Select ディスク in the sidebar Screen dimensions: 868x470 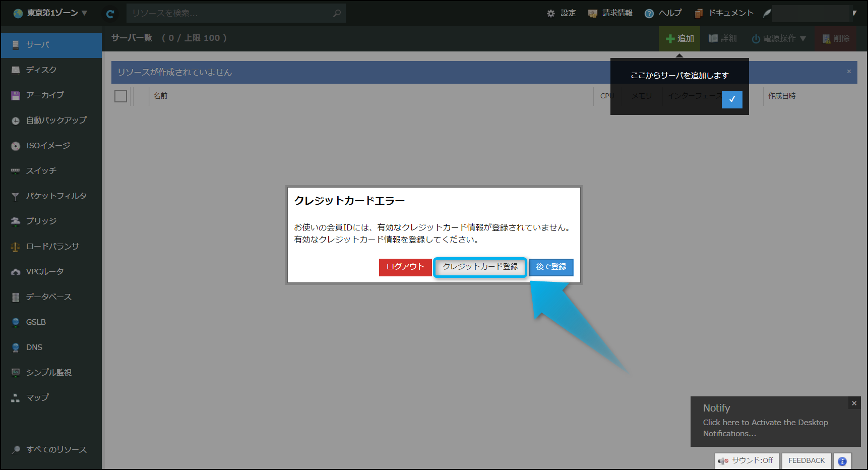click(x=41, y=70)
